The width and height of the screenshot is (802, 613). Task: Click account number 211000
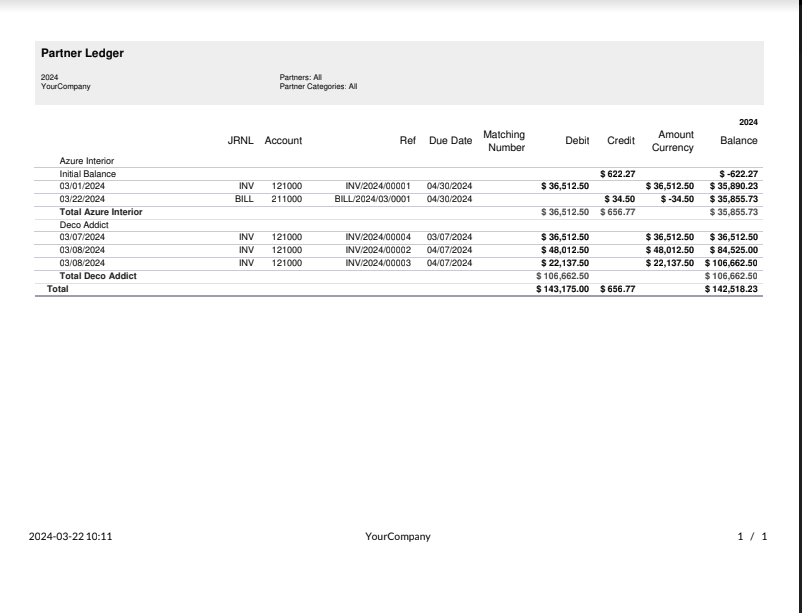[286, 199]
